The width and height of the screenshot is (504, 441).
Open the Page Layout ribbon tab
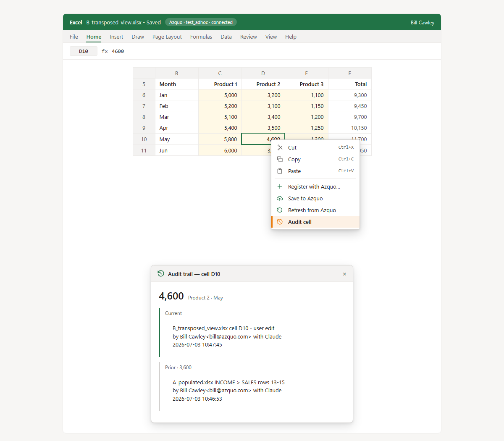point(167,37)
